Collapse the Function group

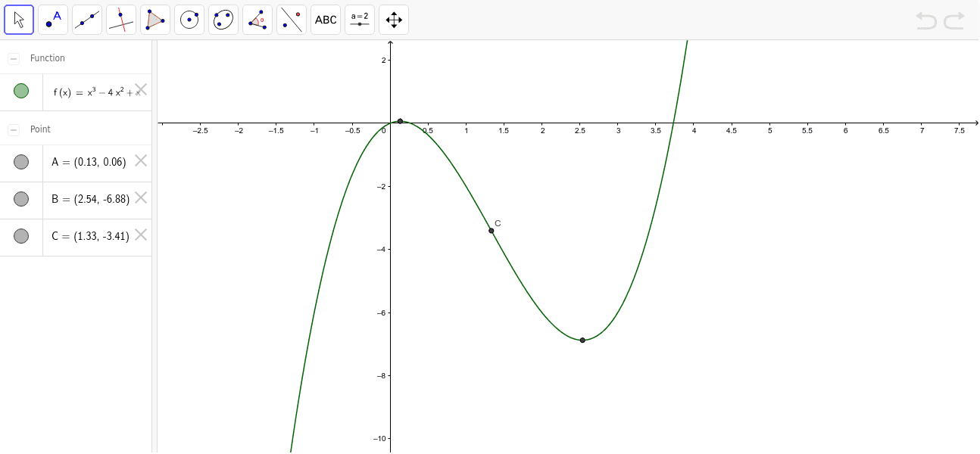pos(14,58)
